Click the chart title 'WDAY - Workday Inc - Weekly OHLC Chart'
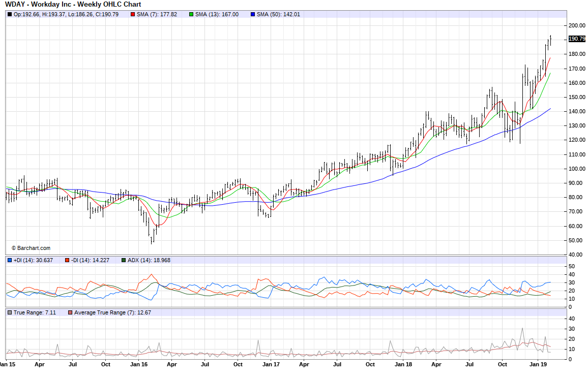 pos(73,5)
